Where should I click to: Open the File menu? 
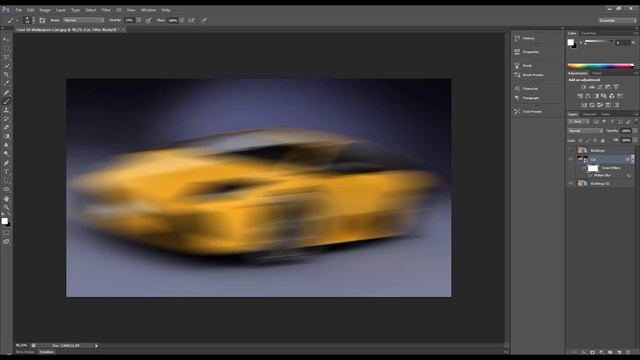coord(19,10)
